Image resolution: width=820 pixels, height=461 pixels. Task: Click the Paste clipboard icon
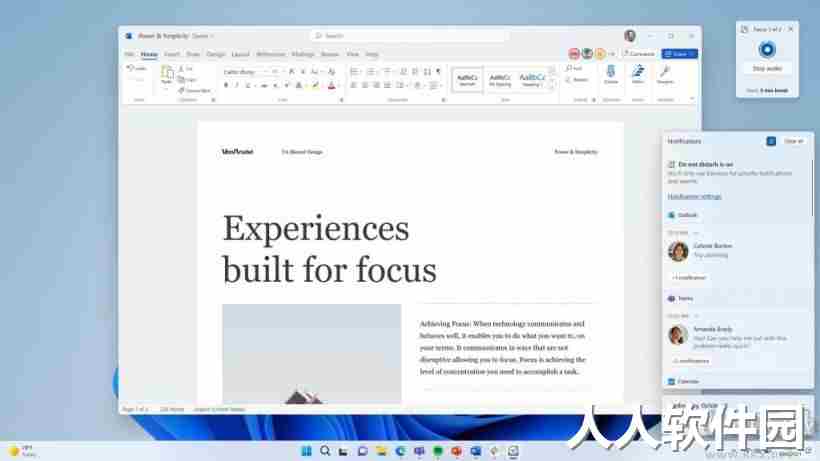pyautogui.click(x=167, y=73)
